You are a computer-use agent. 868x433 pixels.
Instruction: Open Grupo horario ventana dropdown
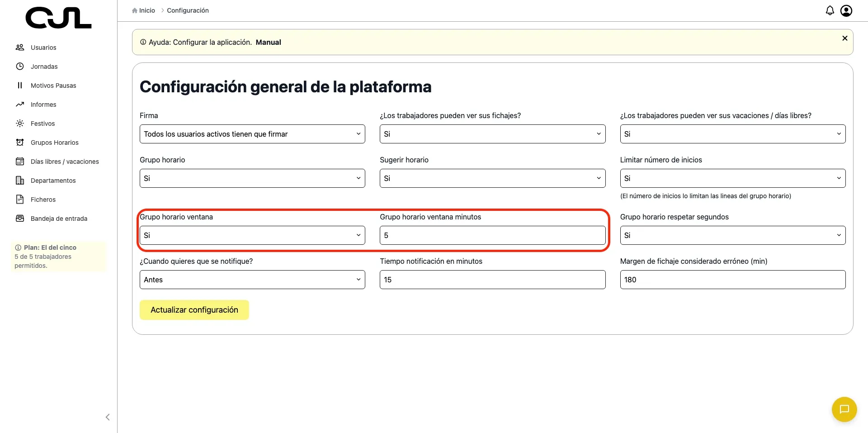[252, 235]
